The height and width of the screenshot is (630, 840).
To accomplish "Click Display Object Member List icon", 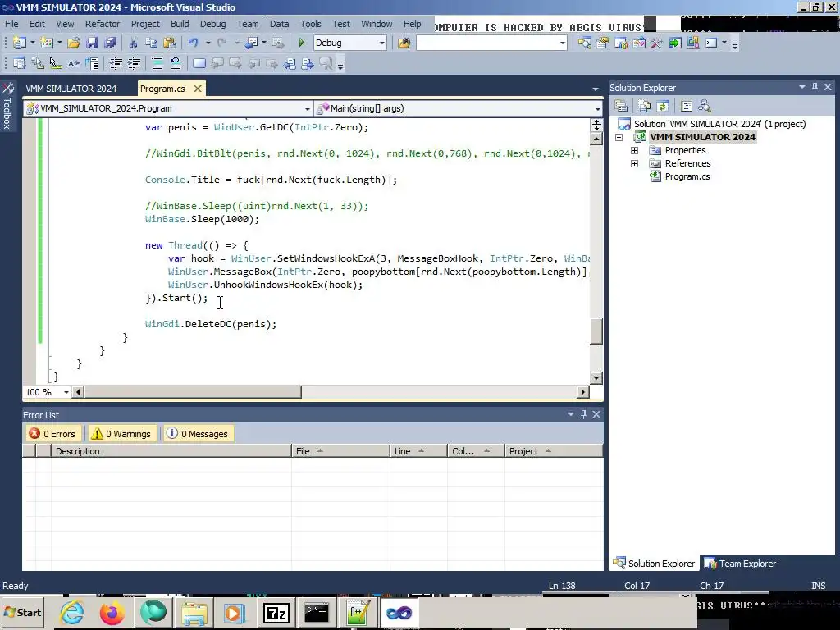I will [20, 64].
